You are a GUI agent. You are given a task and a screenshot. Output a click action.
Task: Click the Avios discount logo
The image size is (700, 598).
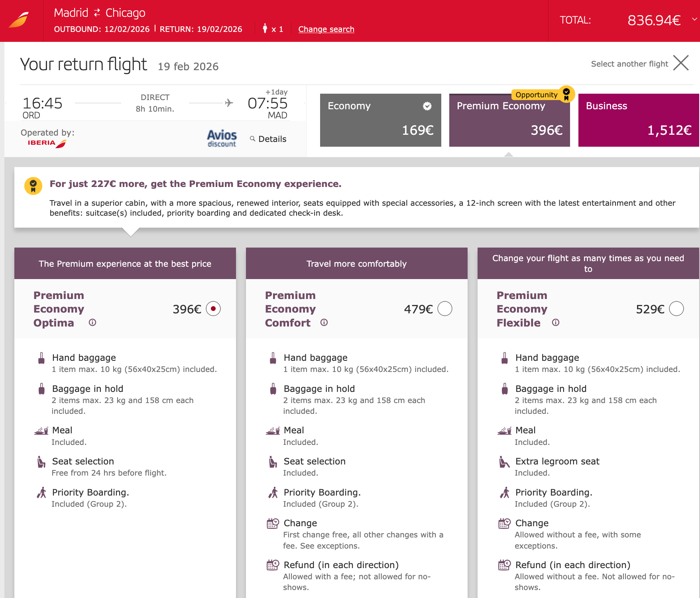pyautogui.click(x=222, y=138)
